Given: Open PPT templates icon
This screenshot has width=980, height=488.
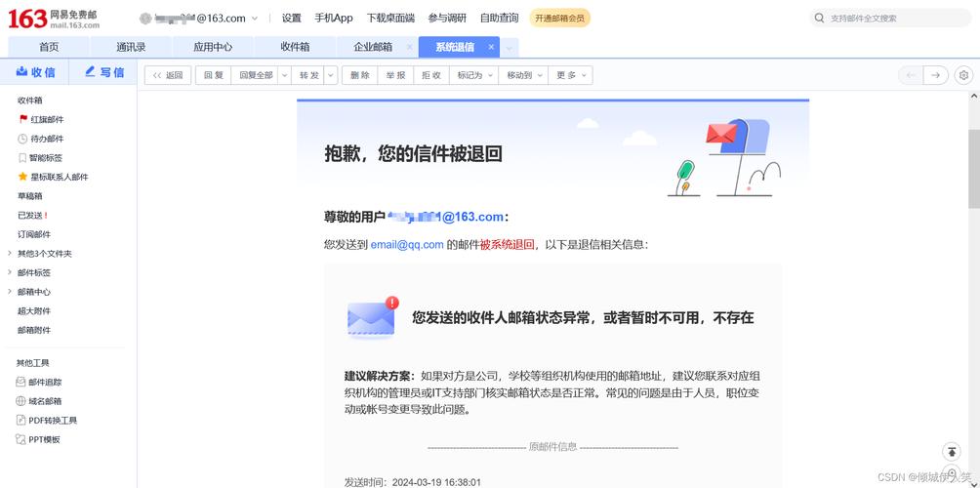Looking at the screenshot, I should pyautogui.click(x=20, y=439).
